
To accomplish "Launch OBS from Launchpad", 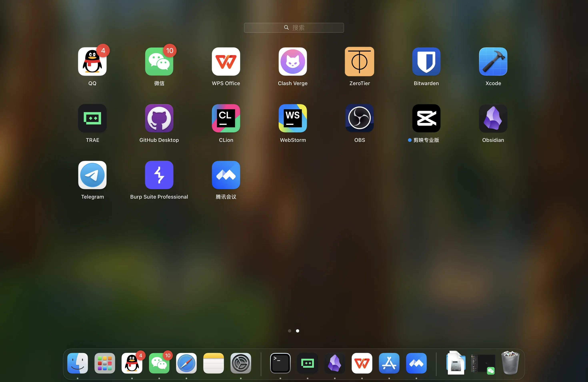I will 359,118.
